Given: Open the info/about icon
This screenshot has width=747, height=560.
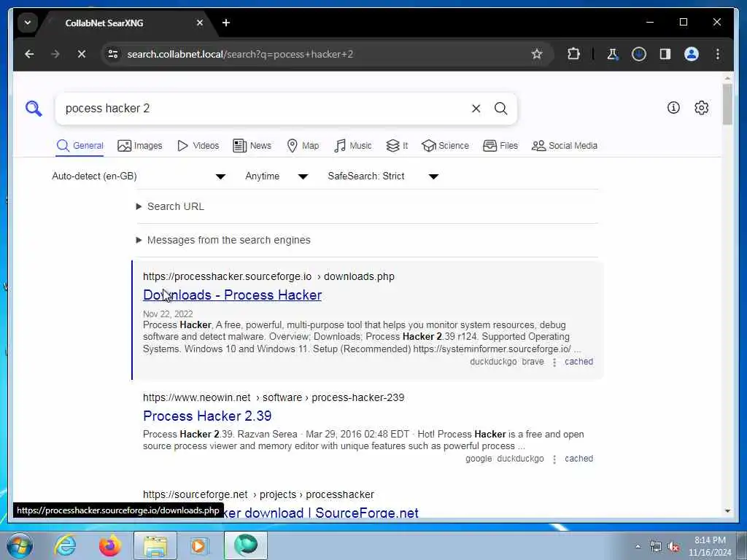Looking at the screenshot, I should click(673, 108).
